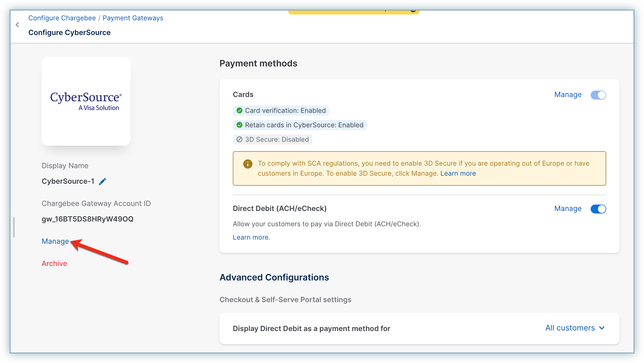Click the back arrow chevron icon
644x363 pixels.
coord(18,25)
